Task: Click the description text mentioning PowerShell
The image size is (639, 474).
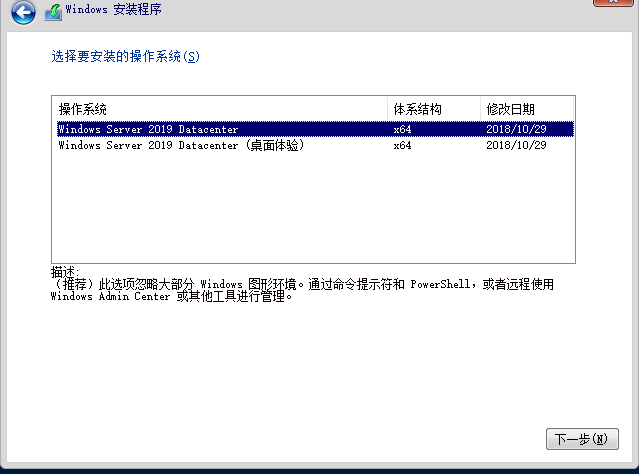Action: (302, 290)
